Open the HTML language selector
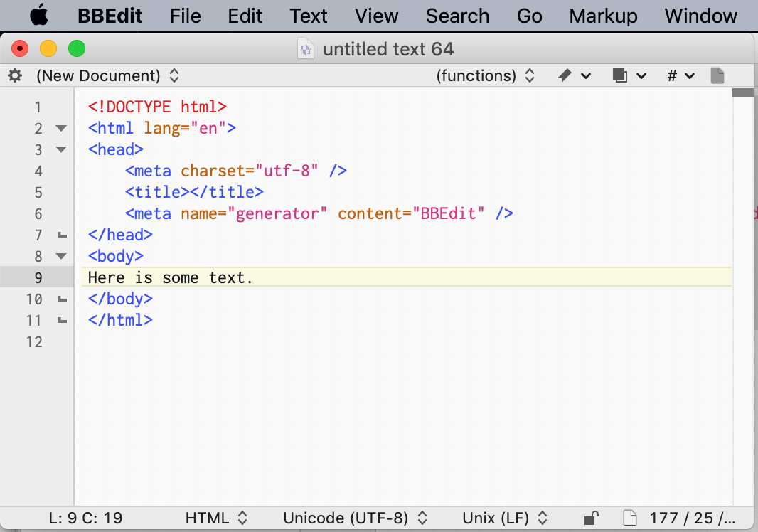Image resolution: width=758 pixels, height=532 pixels. 216,518
